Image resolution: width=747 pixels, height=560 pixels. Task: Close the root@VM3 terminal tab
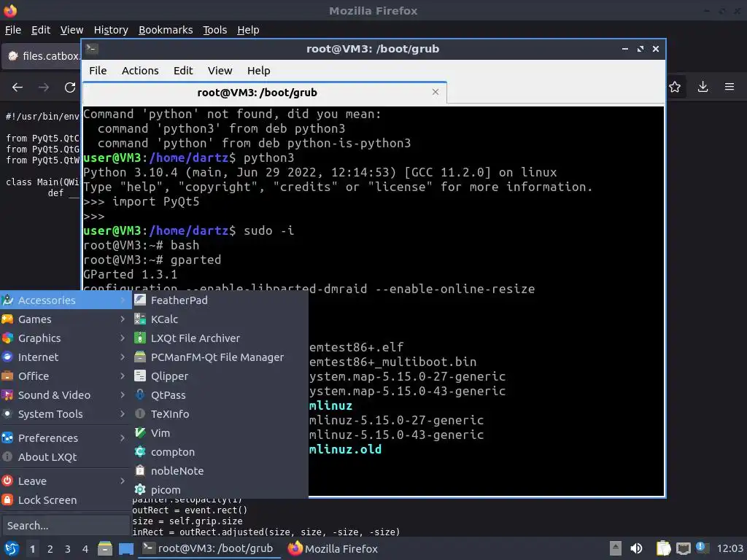coord(435,92)
